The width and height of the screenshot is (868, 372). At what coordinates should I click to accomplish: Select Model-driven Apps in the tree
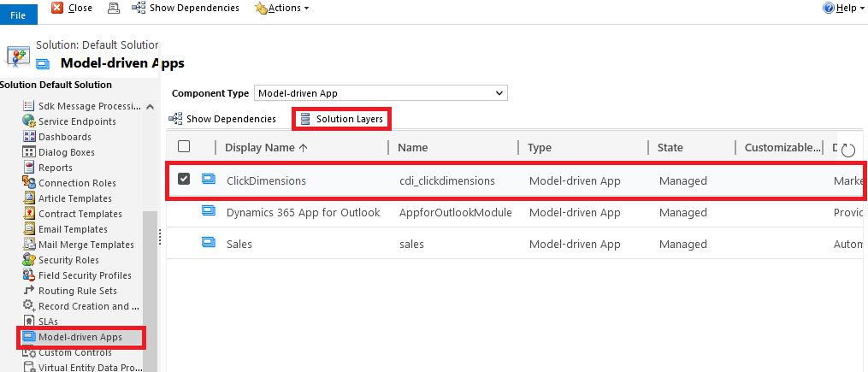pos(81,337)
